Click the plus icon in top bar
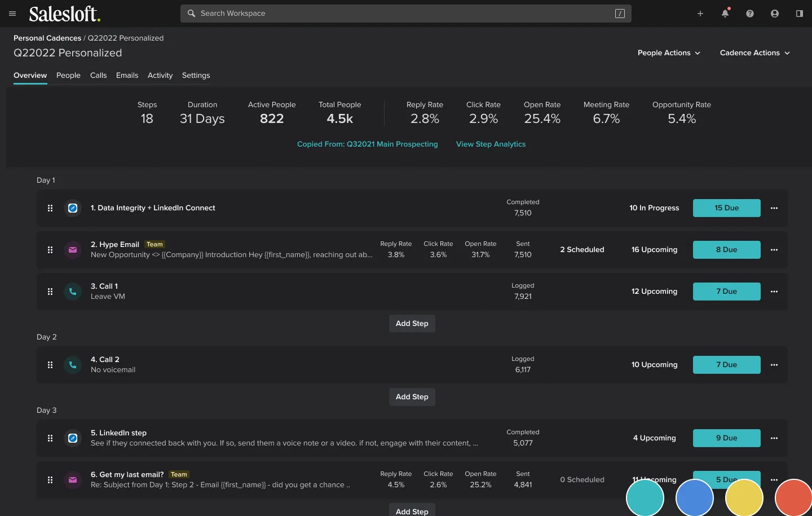The image size is (812, 516). tap(700, 14)
